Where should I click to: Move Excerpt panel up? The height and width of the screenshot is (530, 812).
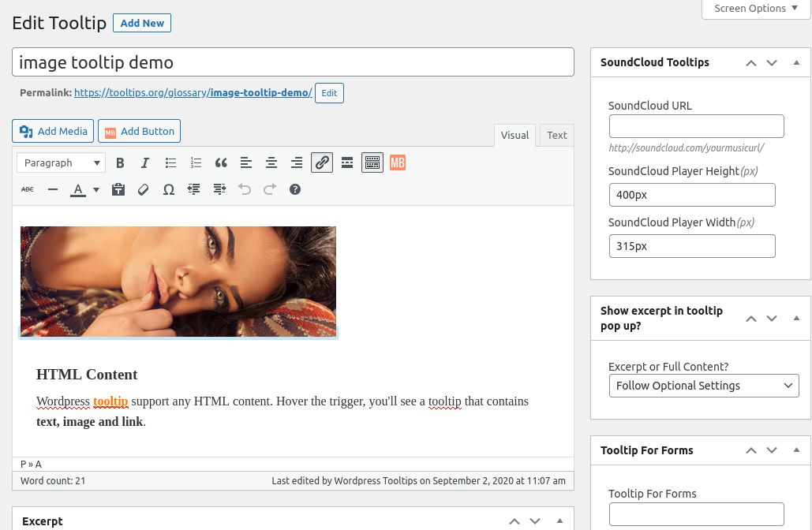[x=515, y=521]
